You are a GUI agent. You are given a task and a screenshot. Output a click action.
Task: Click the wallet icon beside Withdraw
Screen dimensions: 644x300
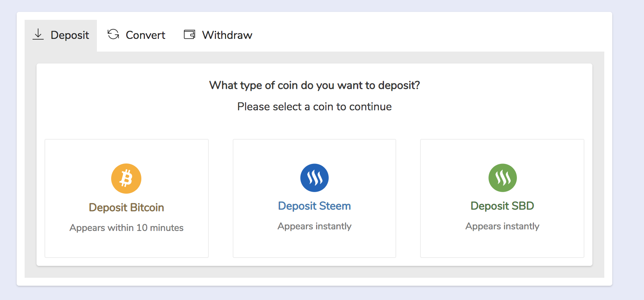[x=189, y=35]
